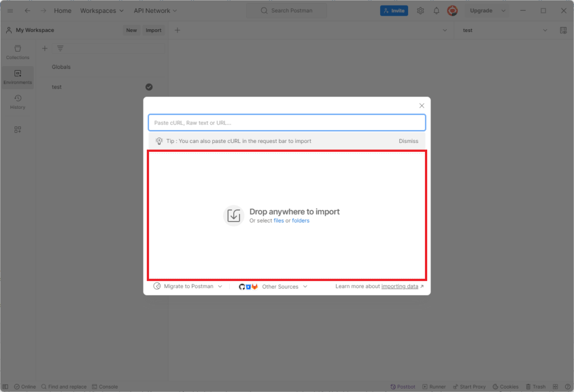Close the import dialog

pyautogui.click(x=422, y=105)
